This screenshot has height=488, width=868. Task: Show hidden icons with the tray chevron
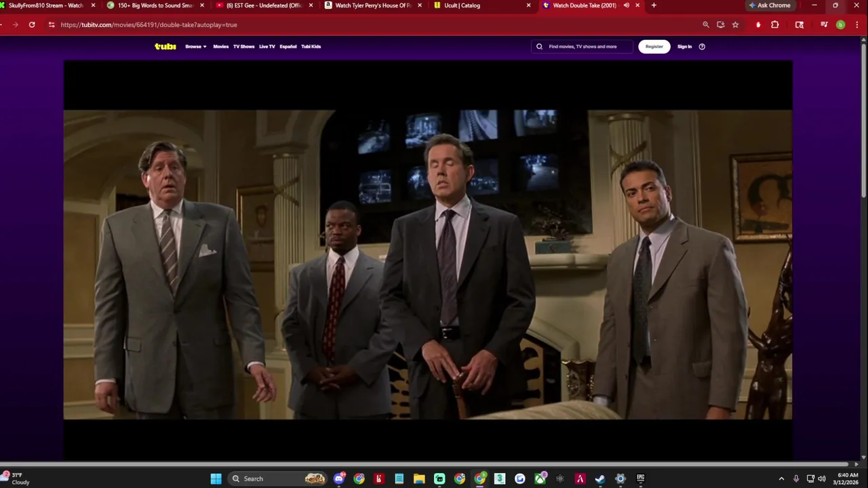[781, 479]
